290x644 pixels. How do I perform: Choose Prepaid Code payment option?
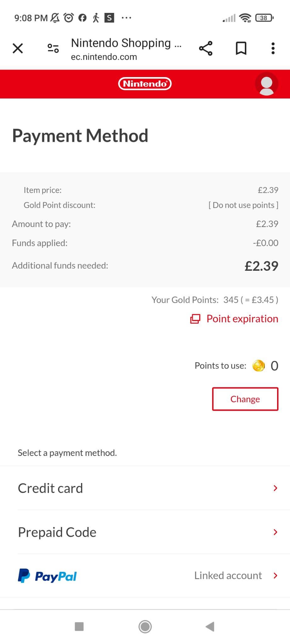point(57,532)
